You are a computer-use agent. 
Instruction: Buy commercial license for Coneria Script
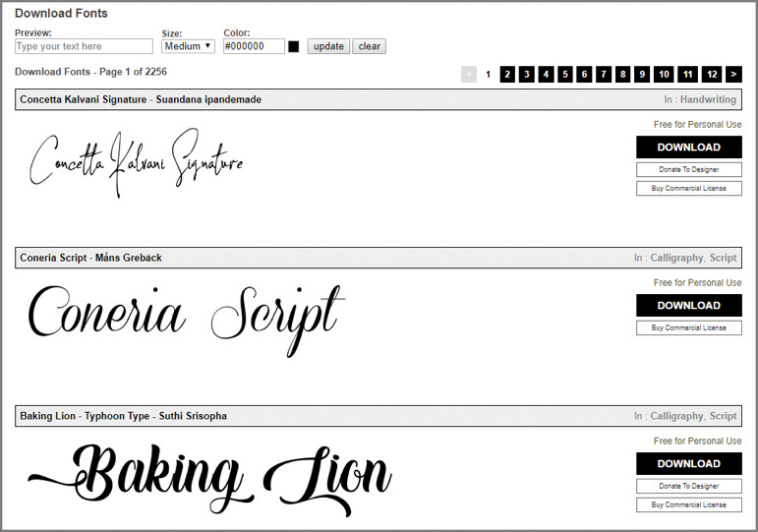(x=688, y=328)
